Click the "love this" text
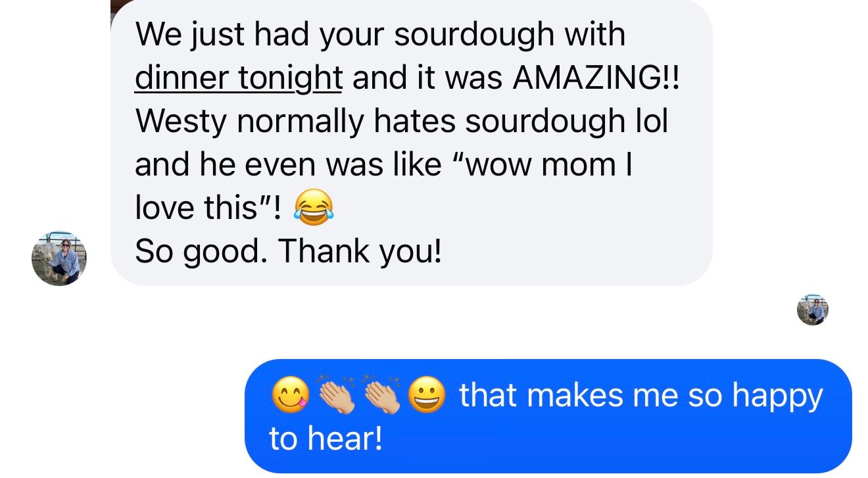 (206, 208)
